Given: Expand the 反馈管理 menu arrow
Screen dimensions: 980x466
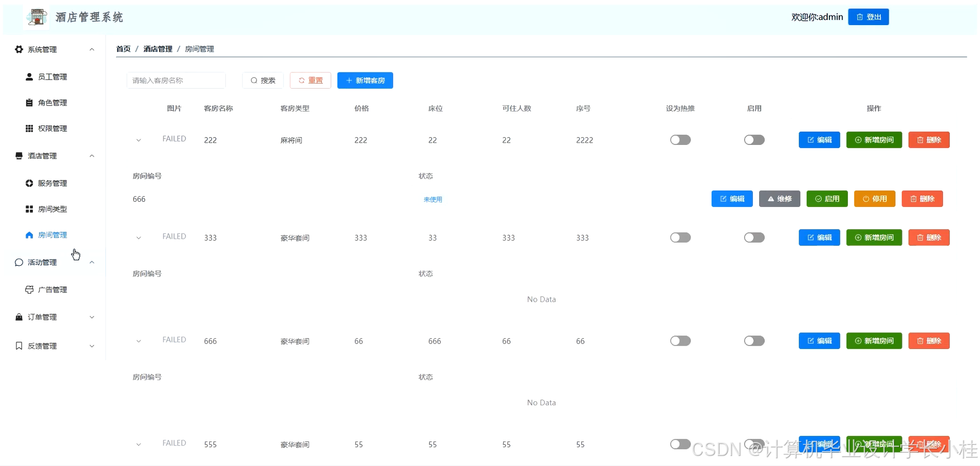Looking at the screenshot, I should pyautogui.click(x=92, y=346).
